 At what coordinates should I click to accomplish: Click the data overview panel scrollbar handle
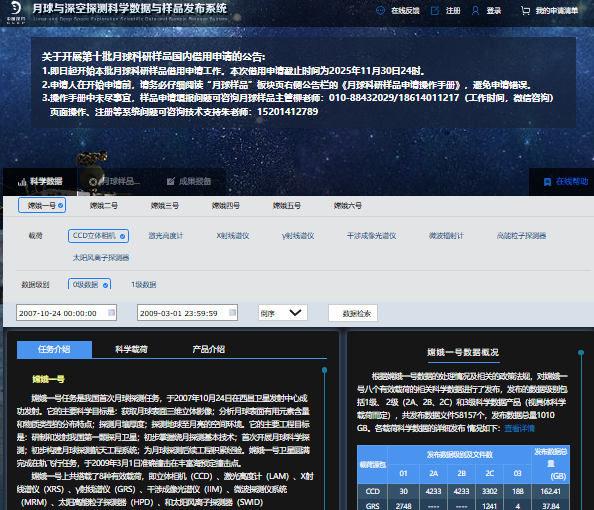581,353
